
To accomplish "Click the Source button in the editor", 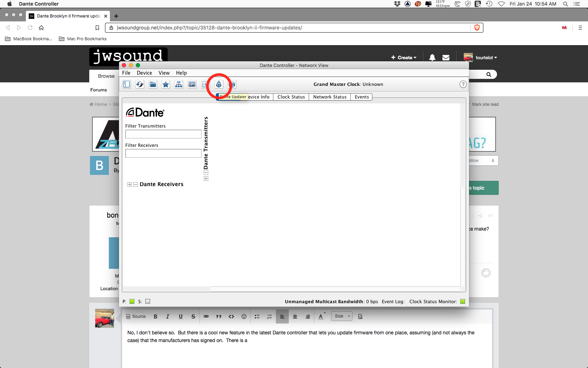I will [136, 316].
